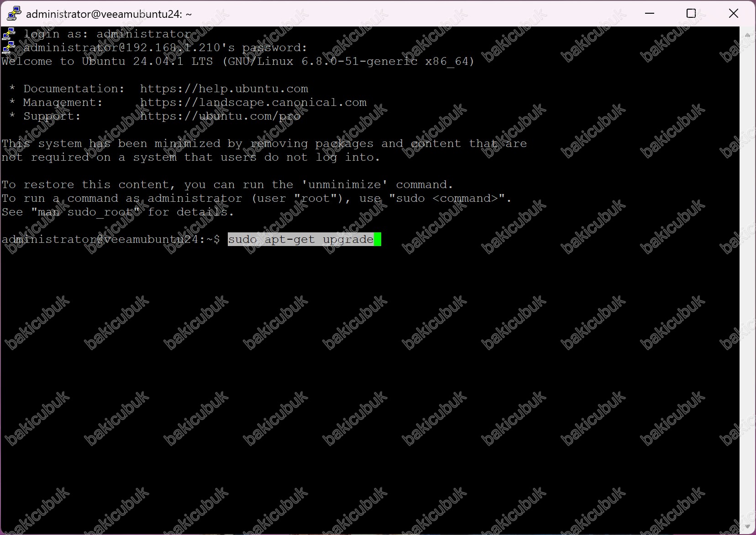The width and height of the screenshot is (756, 535).
Task: Click the window title 'administrator@veeamubuntu24: ~'
Action: [109, 14]
